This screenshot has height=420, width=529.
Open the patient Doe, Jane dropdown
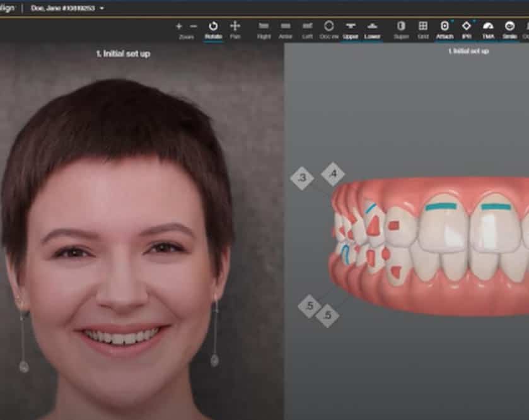(x=67, y=8)
